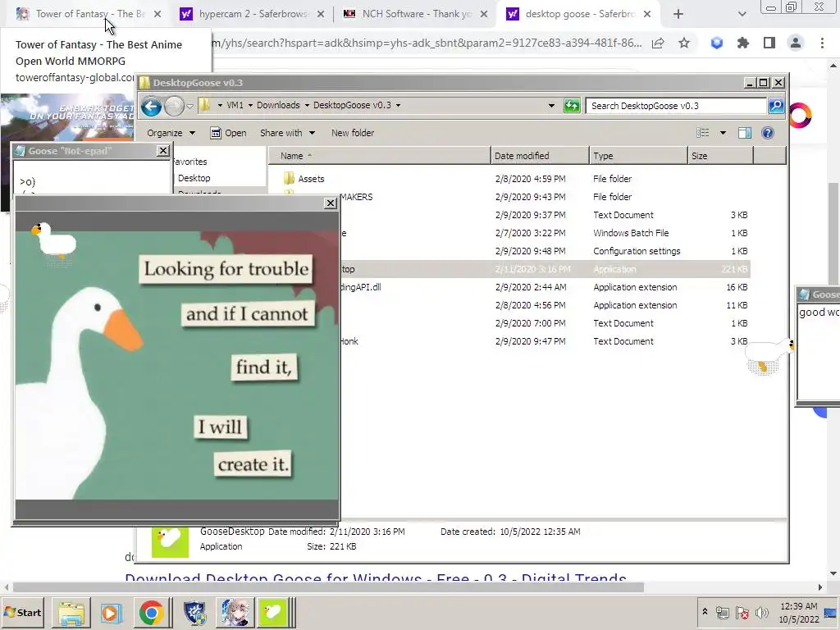Select Desktop in the Favorites pane
Screen dimensions: 840x630
pyautogui.click(x=194, y=178)
